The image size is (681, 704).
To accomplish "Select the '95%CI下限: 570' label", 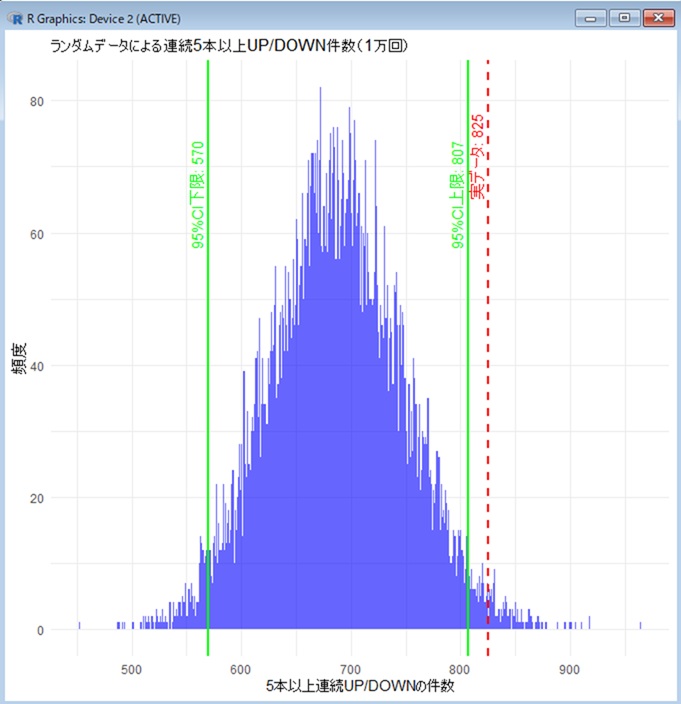I will (x=198, y=194).
